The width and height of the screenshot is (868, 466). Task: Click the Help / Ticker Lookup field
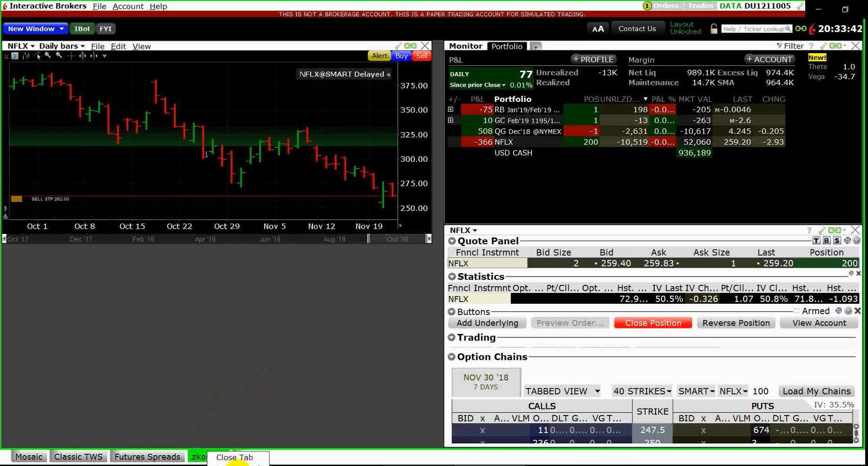[x=756, y=29]
